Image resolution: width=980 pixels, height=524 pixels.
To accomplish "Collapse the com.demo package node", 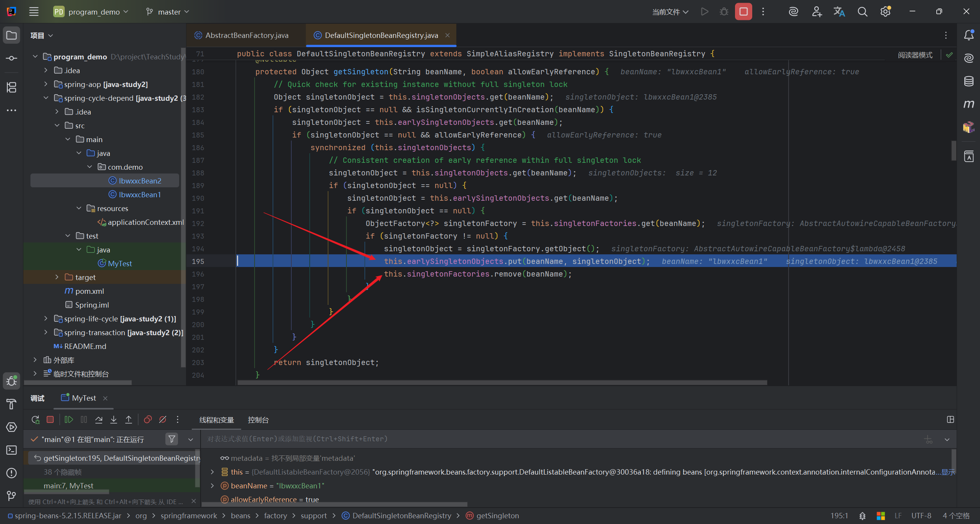I will 90,167.
